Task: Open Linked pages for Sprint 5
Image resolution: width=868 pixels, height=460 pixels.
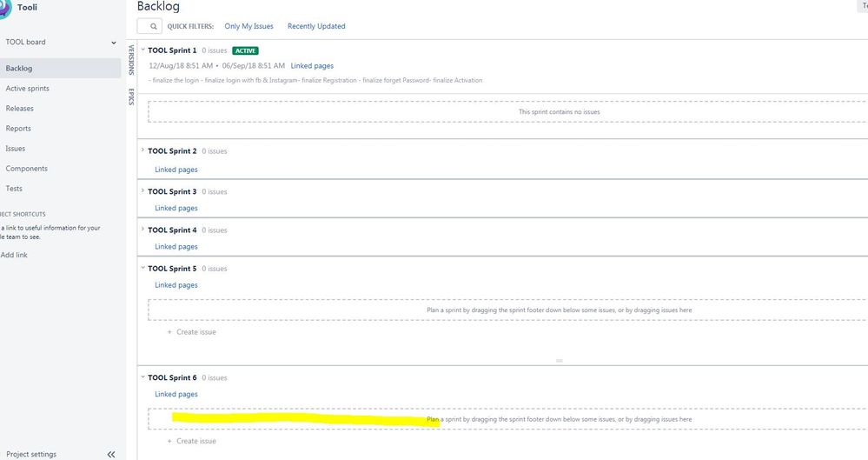Action: coord(176,285)
